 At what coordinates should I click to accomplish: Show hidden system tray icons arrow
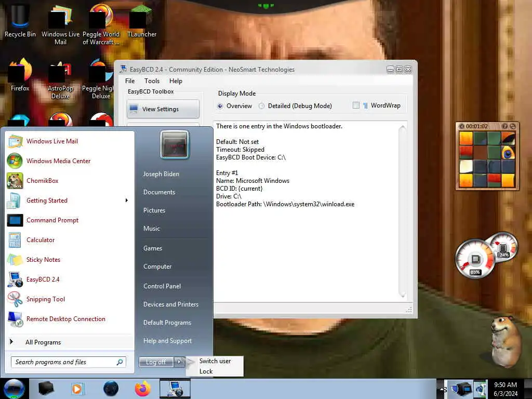click(442, 390)
